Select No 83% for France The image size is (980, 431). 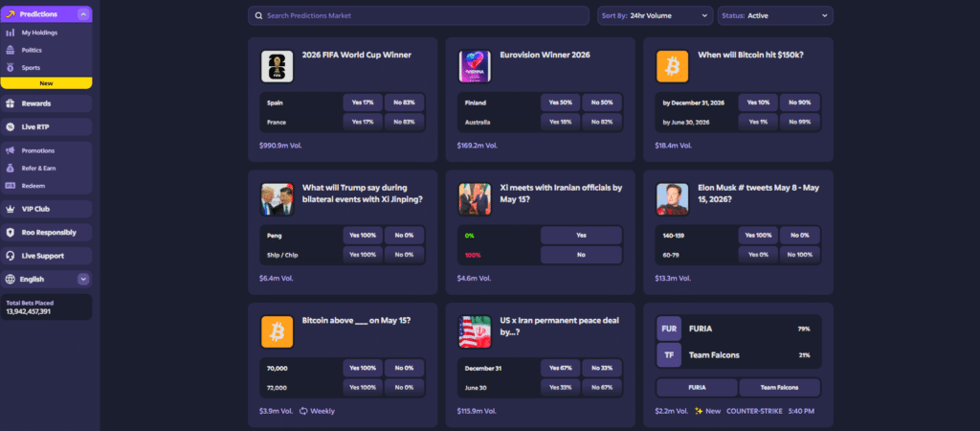(x=405, y=122)
